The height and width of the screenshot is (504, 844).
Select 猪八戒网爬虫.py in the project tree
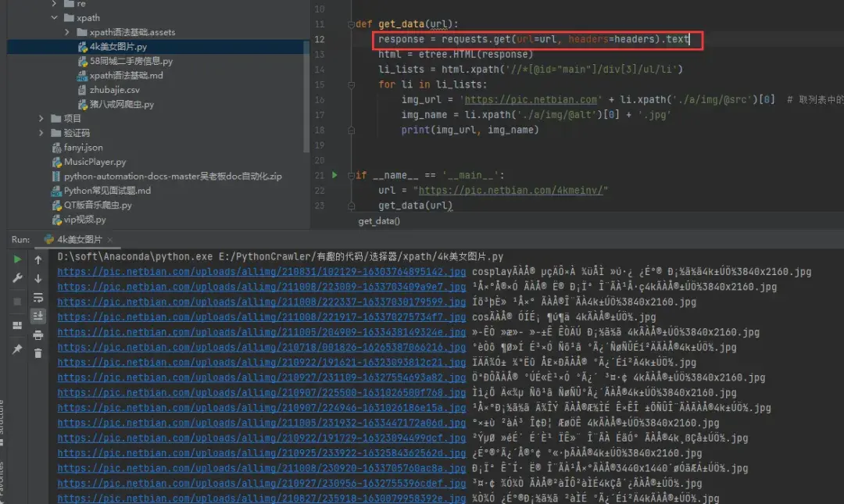pos(122,105)
